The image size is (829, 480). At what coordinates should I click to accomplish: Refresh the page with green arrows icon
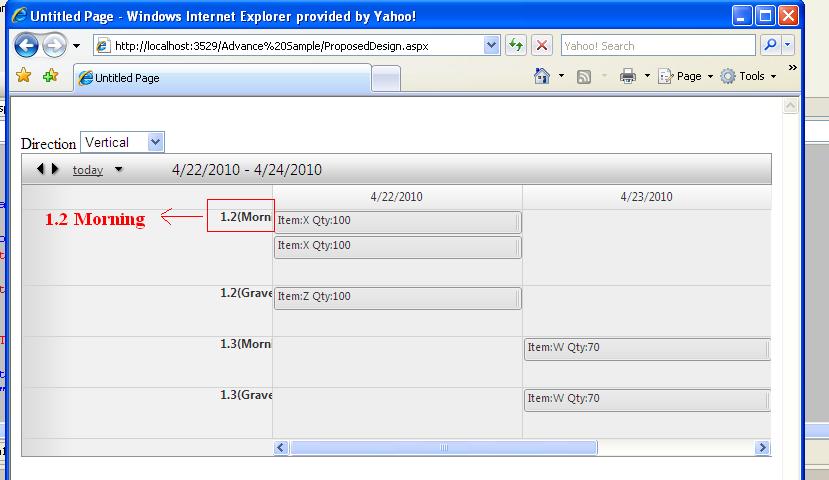pos(516,45)
